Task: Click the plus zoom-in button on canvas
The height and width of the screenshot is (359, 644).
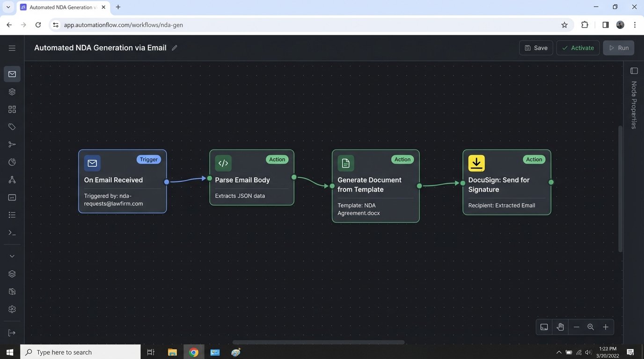Action: pyautogui.click(x=606, y=327)
